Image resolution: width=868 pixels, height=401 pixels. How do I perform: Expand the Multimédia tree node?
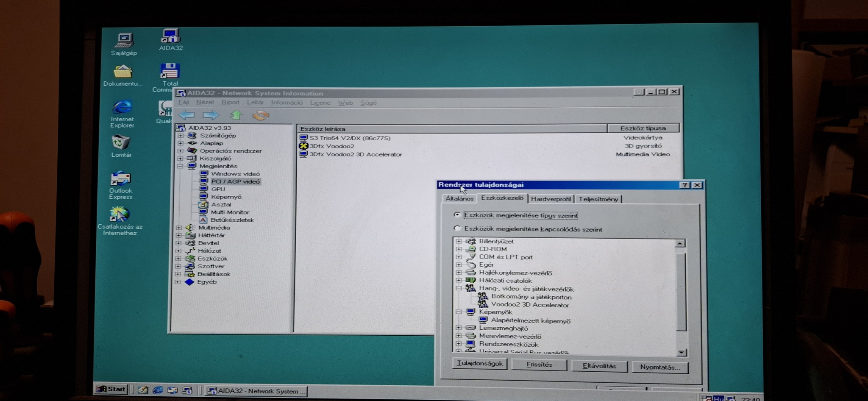179,228
